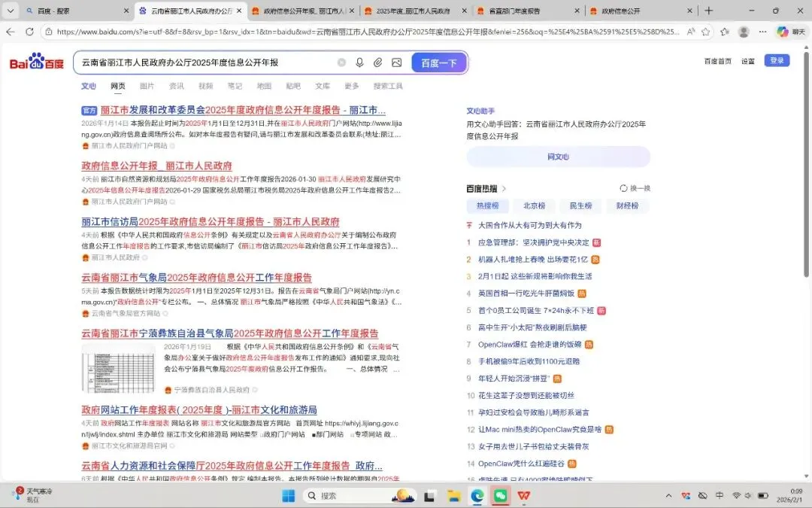Open hot item 应急管理部:坚决拥护党中央决定
Screen dimensions: 812x508
(x=533, y=242)
